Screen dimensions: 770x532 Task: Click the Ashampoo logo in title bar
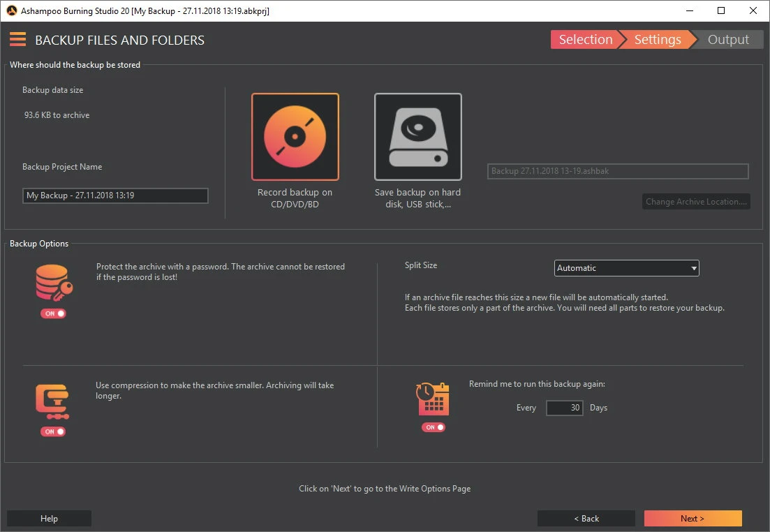click(x=11, y=10)
